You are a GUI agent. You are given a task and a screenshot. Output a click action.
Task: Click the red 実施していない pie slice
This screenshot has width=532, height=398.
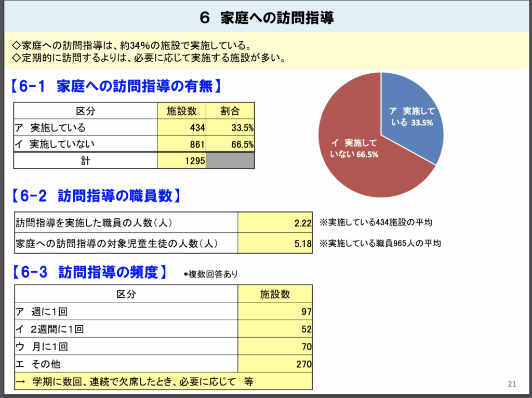[x=358, y=151]
